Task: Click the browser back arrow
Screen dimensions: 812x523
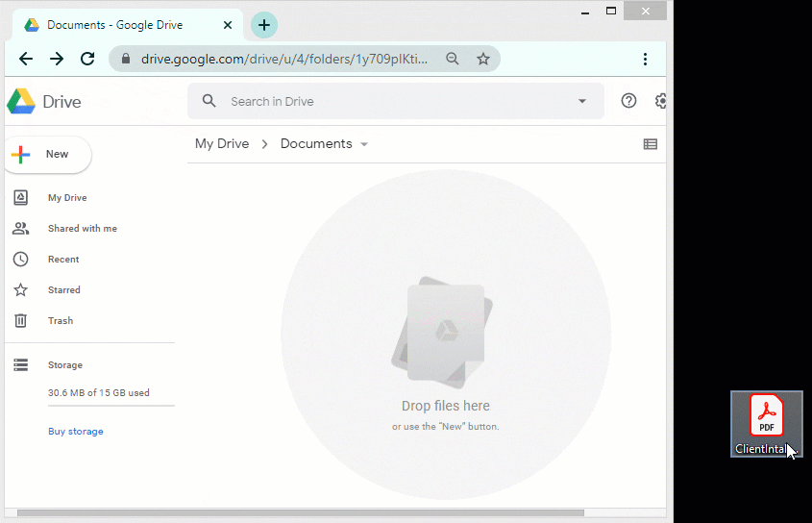Action: tap(26, 59)
